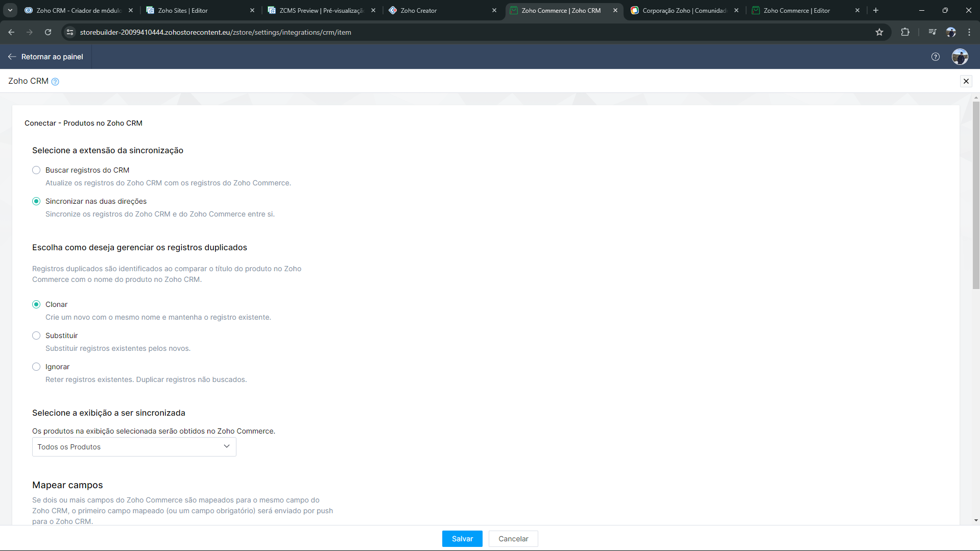Select 'Buscar registros do CRM' radio option
The image size is (980, 551).
[x=36, y=170]
